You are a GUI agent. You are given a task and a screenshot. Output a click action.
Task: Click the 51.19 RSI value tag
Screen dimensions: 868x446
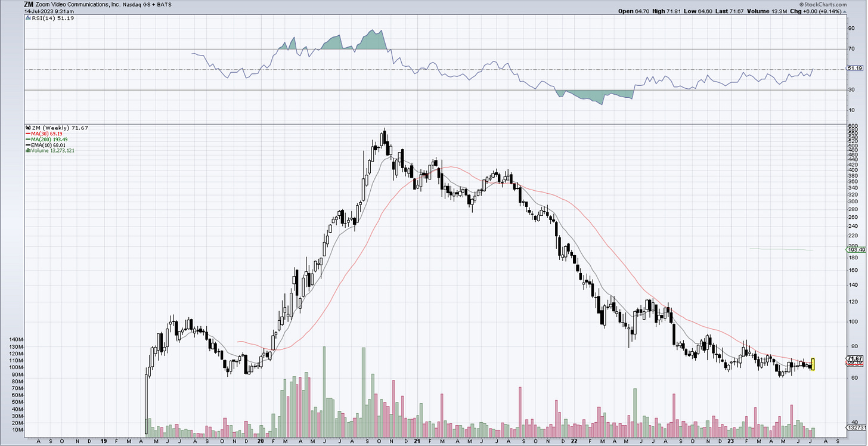[x=854, y=69]
